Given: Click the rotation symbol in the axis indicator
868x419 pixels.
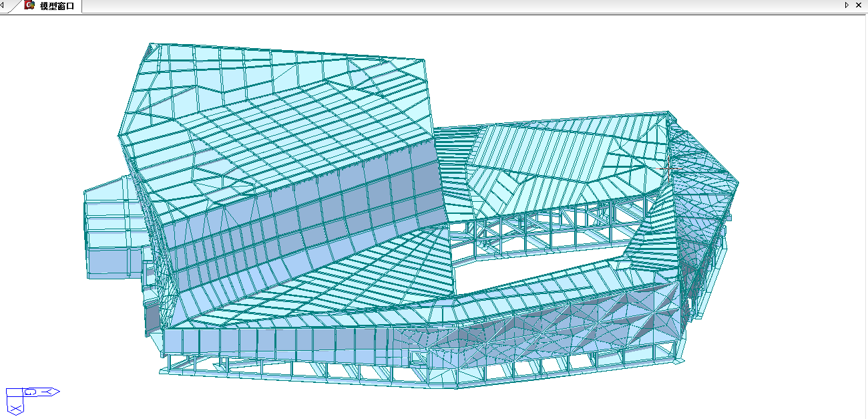Looking at the screenshot, I should click(x=31, y=392).
